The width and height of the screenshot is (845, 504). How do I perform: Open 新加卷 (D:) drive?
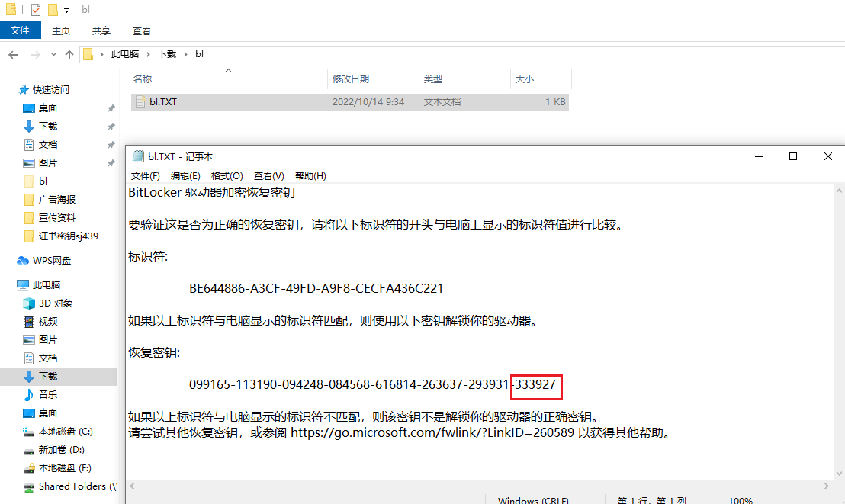[61, 449]
